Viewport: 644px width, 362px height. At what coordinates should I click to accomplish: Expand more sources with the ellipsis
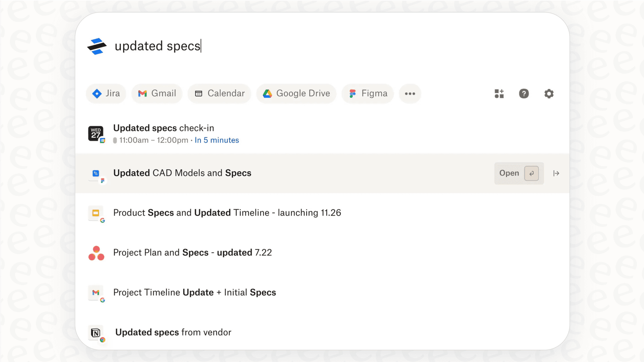pyautogui.click(x=410, y=93)
